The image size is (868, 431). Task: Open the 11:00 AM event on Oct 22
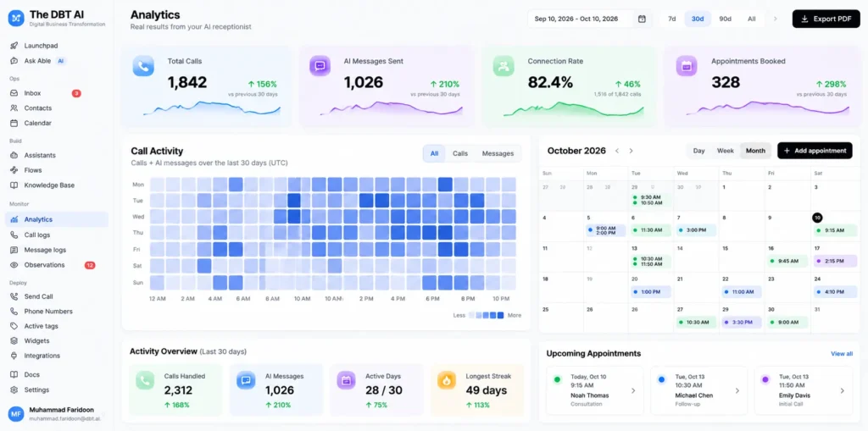pos(742,291)
